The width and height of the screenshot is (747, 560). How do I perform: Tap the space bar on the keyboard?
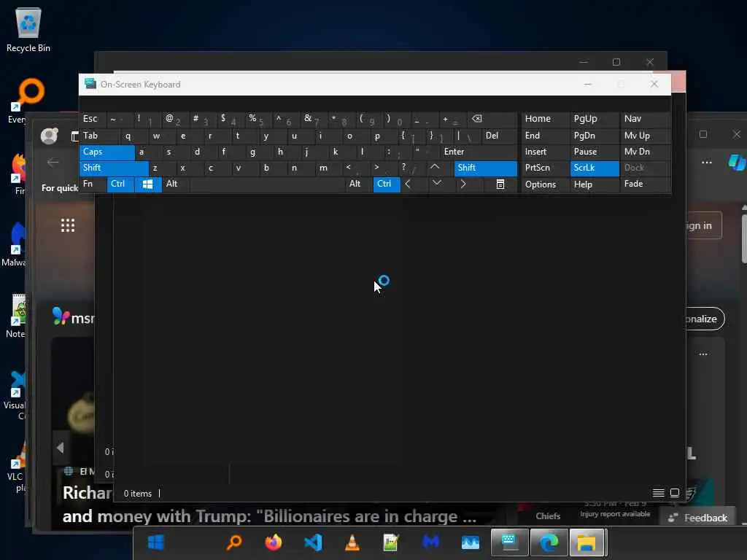click(x=267, y=184)
